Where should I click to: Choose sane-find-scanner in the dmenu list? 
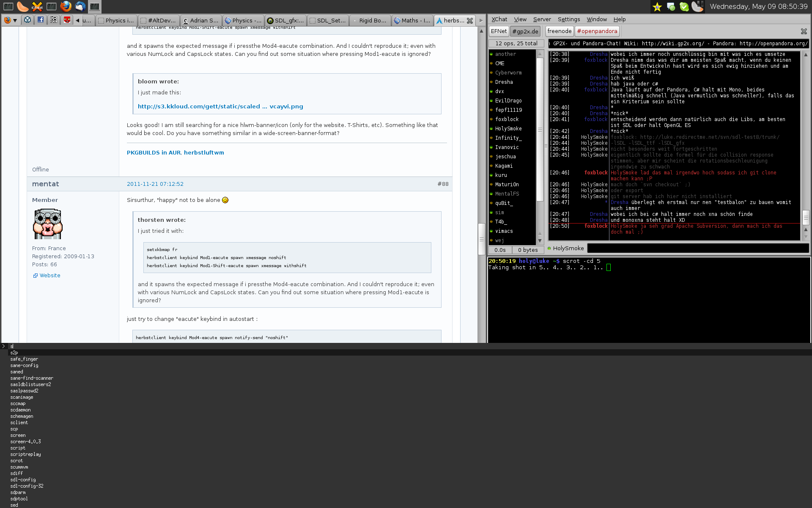[x=32, y=378]
